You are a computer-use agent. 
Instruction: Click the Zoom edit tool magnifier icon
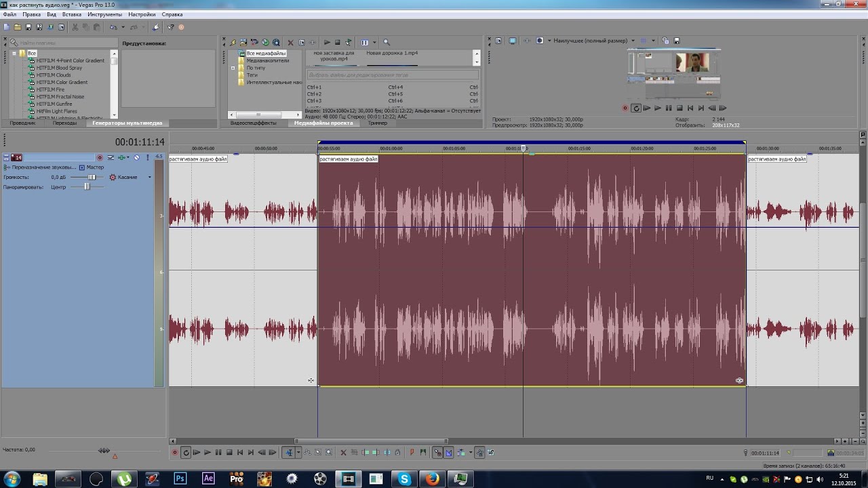click(x=328, y=453)
